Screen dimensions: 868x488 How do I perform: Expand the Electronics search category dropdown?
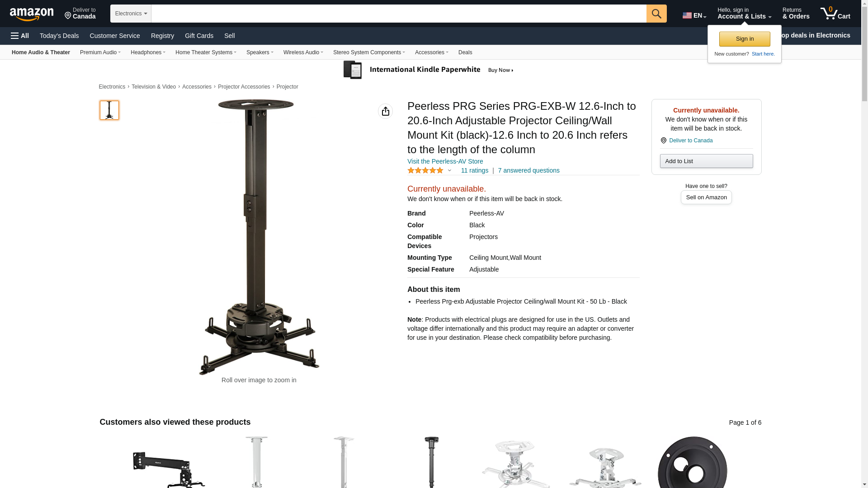pyautogui.click(x=131, y=14)
